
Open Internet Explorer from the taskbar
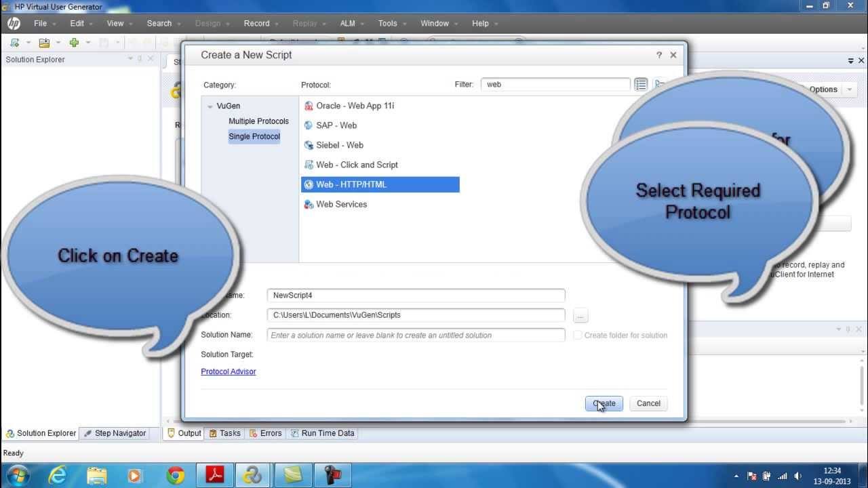[x=58, y=476]
